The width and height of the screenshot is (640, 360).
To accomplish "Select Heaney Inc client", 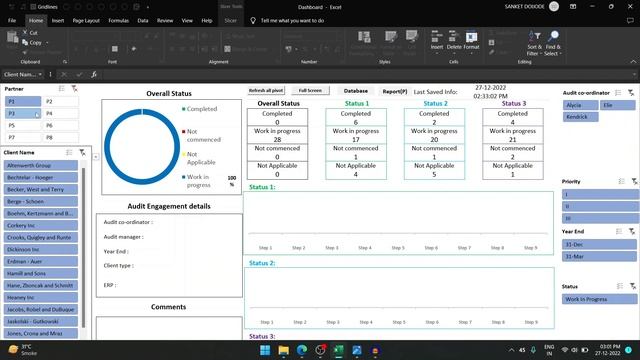I will (41, 298).
